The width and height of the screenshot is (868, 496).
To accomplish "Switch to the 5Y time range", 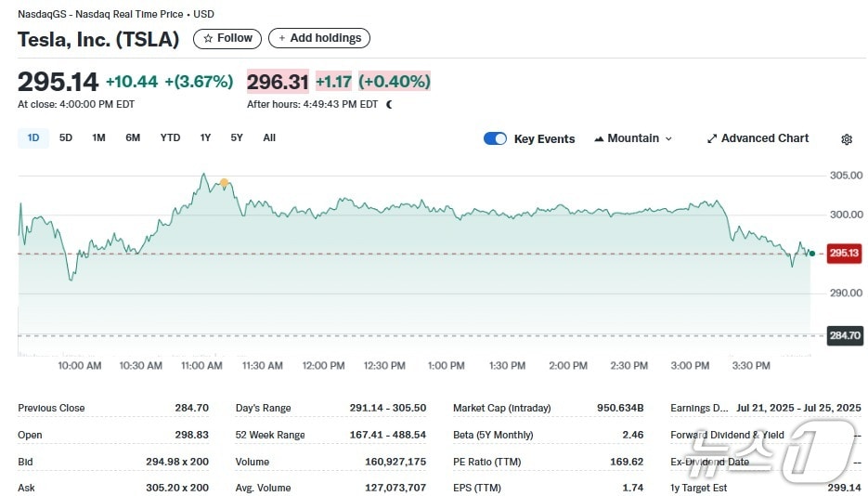I will (x=237, y=137).
